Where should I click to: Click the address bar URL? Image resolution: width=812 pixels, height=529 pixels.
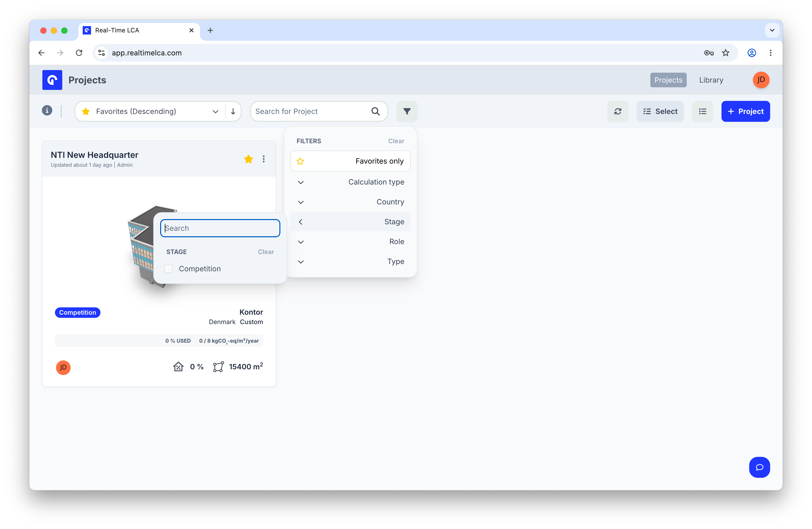147,53
